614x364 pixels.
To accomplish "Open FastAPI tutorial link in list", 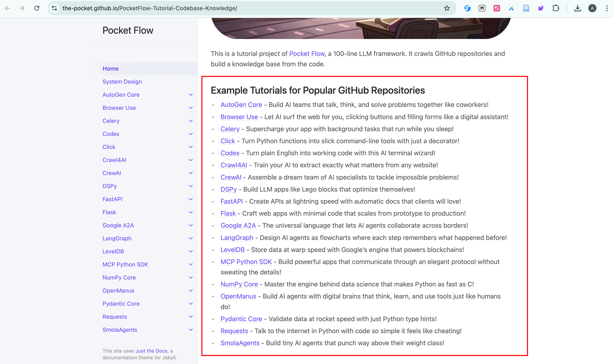I will pos(231,201).
